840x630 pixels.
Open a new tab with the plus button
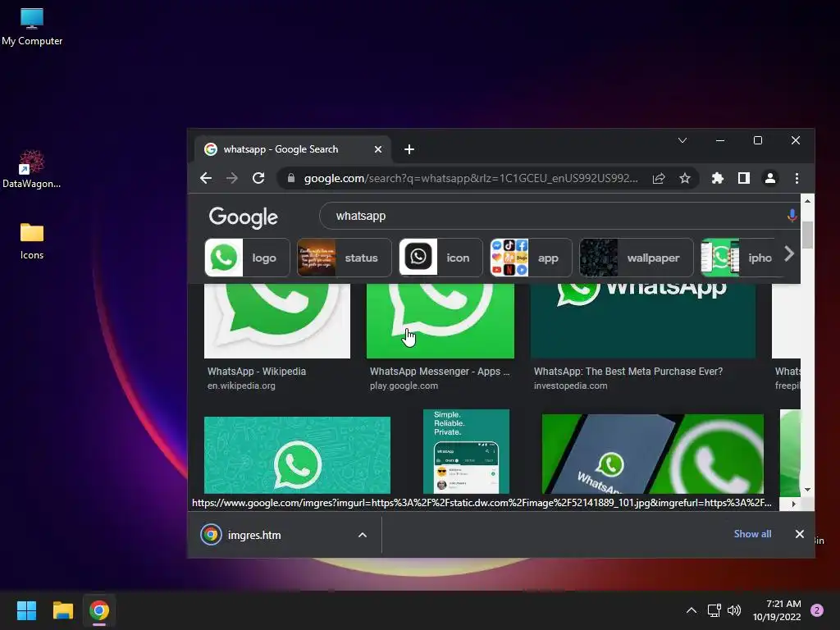(x=409, y=149)
